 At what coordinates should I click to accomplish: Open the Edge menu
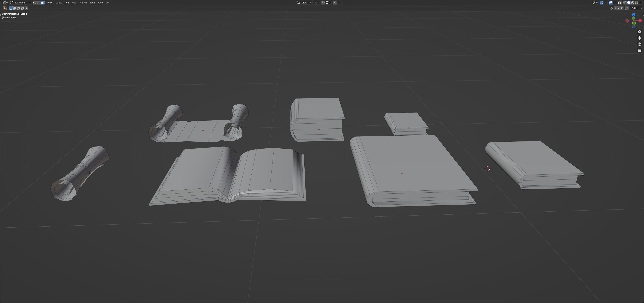tap(92, 2)
